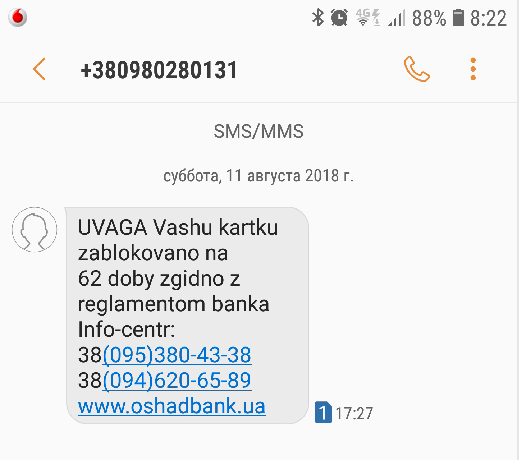Tap the orange back arrow
The width and height of the screenshot is (519, 460).
39,69
